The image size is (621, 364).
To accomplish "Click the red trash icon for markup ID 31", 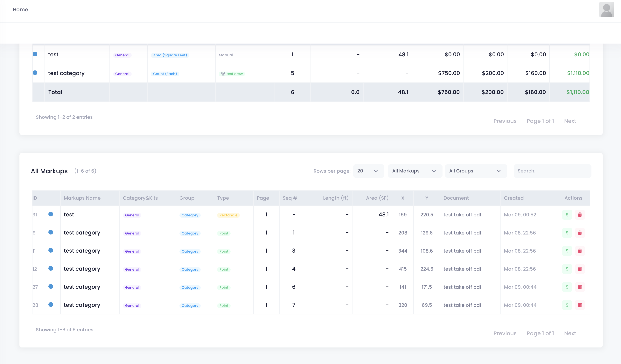I will [580, 215].
